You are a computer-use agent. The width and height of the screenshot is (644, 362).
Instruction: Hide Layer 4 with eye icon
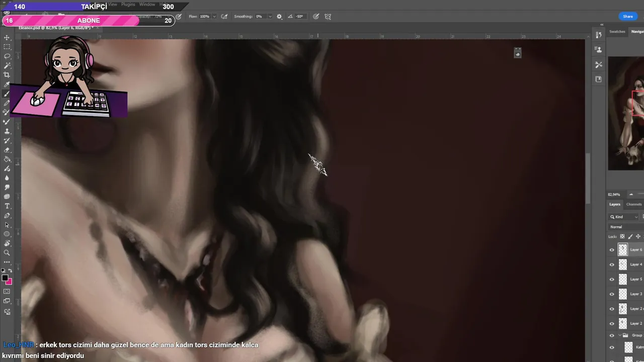pos(612,264)
